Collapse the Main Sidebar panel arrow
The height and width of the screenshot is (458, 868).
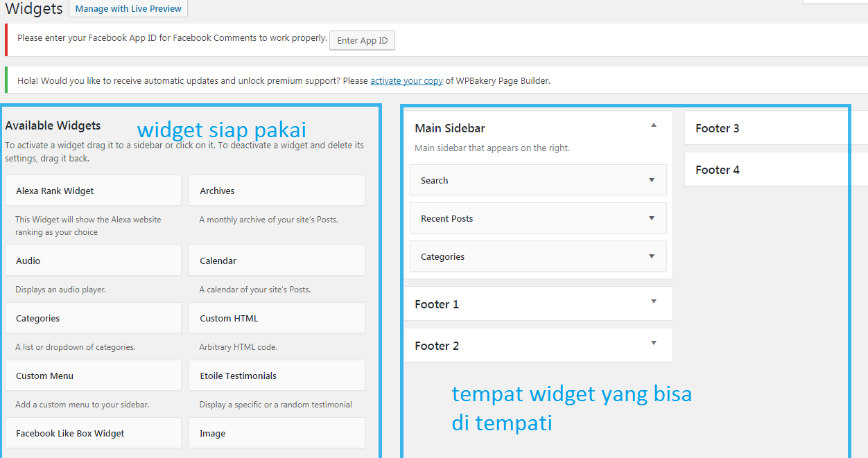coord(653,125)
